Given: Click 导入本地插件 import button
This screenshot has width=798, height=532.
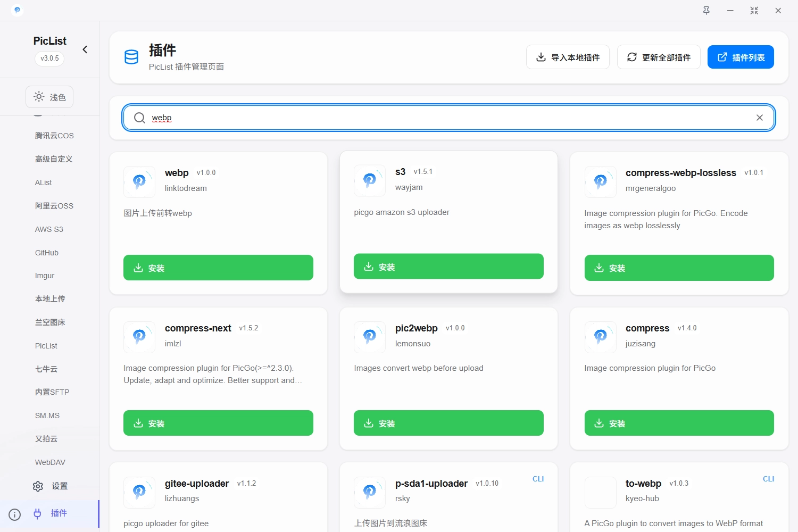Looking at the screenshot, I should point(568,57).
